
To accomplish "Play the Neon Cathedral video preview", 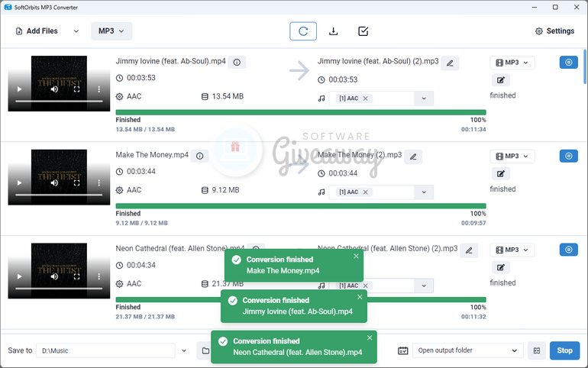I will 20,276.
